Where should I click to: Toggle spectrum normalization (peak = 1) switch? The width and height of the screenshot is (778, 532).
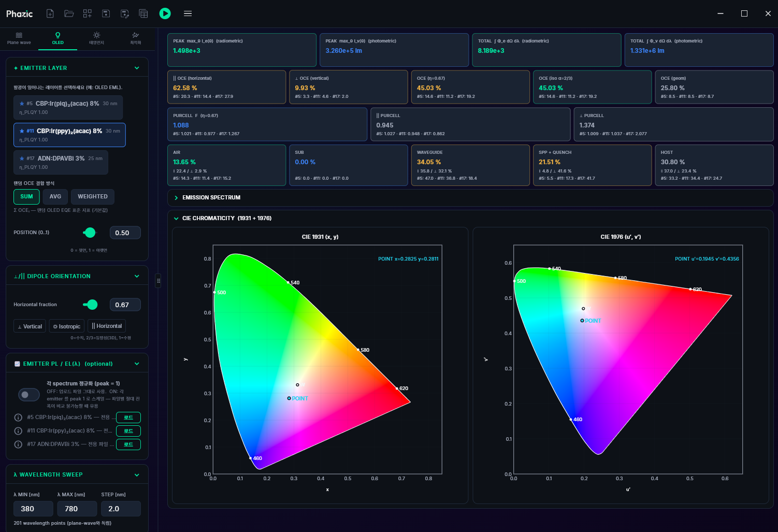pyautogui.click(x=29, y=395)
